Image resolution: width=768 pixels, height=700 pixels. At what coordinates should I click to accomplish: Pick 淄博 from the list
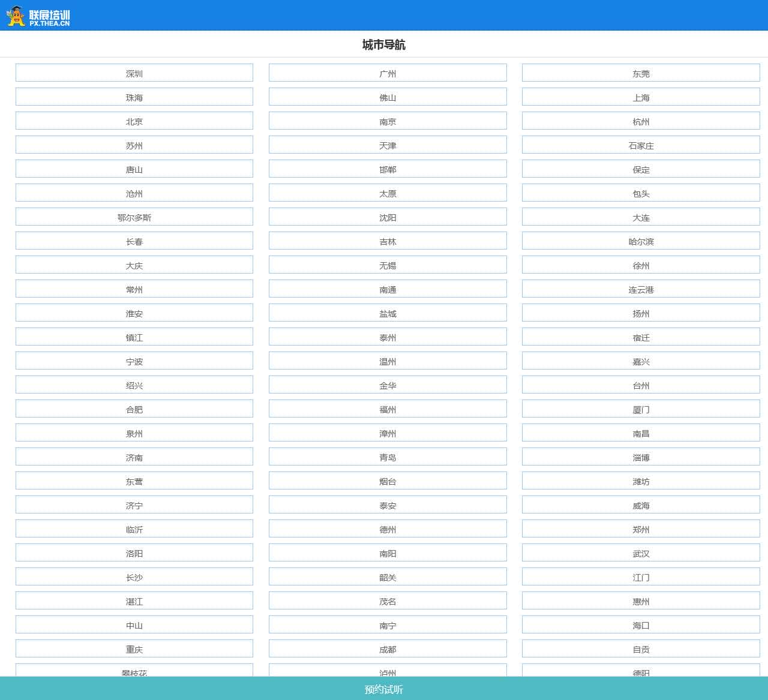[641, 457]
